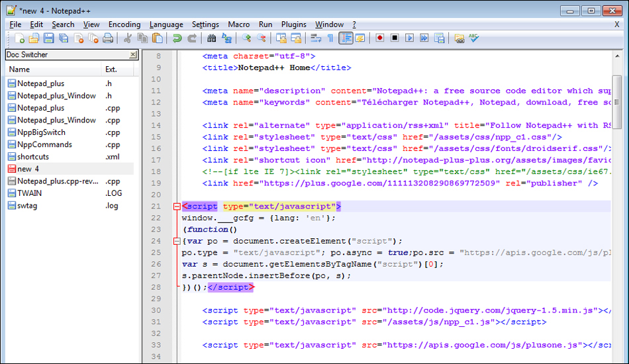Viewport: 629px width, 364px height.
Task: Collapse the fold marker at line 24
Action: coord(177,242)
